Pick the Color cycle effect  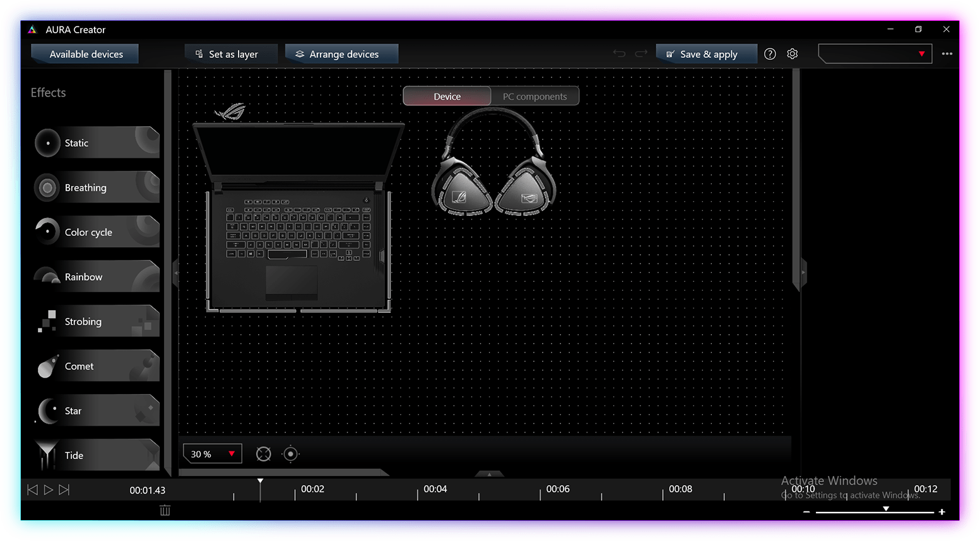pyautogui.click(x=97, y=232)
